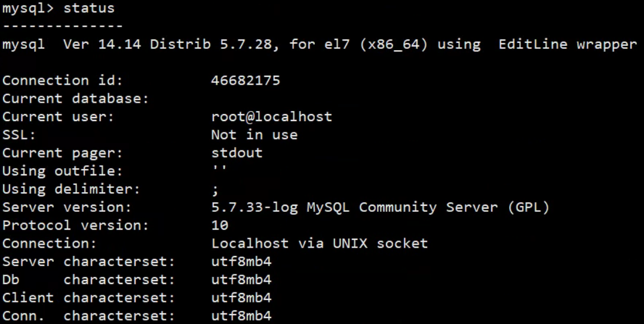Click the 'Connection id:' label

point(62,80)
